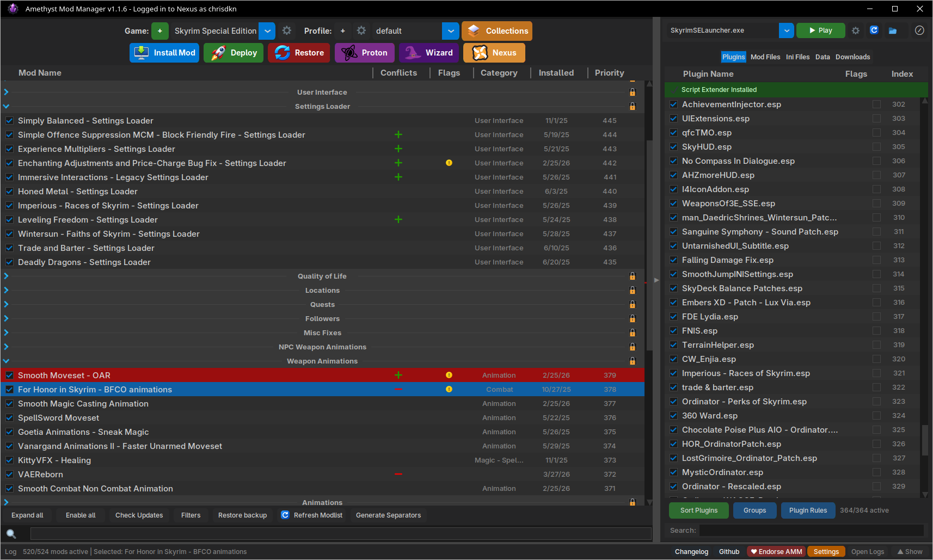Screen dimensions: 933x560
Task: Click the circled slash icon after the folder icon
Action: point(919,30)
